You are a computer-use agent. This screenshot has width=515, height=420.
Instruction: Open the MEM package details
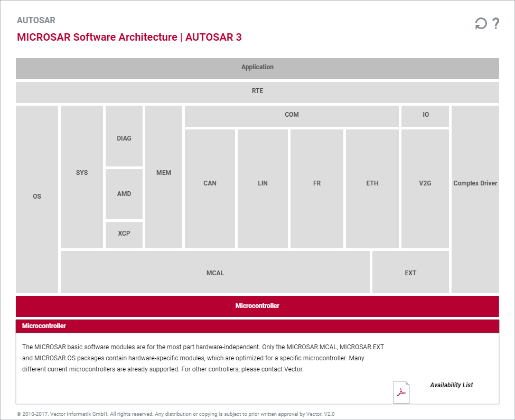pos(163,172)
